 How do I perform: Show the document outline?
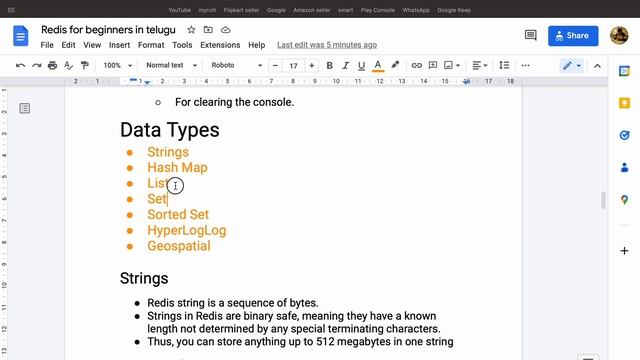(x=24, y=108)
